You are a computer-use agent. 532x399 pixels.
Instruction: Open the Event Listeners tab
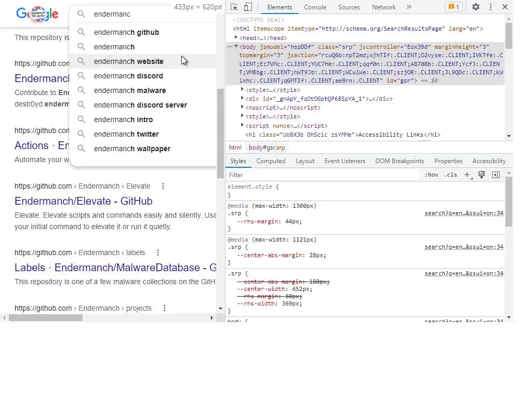(x=345, y=161)
